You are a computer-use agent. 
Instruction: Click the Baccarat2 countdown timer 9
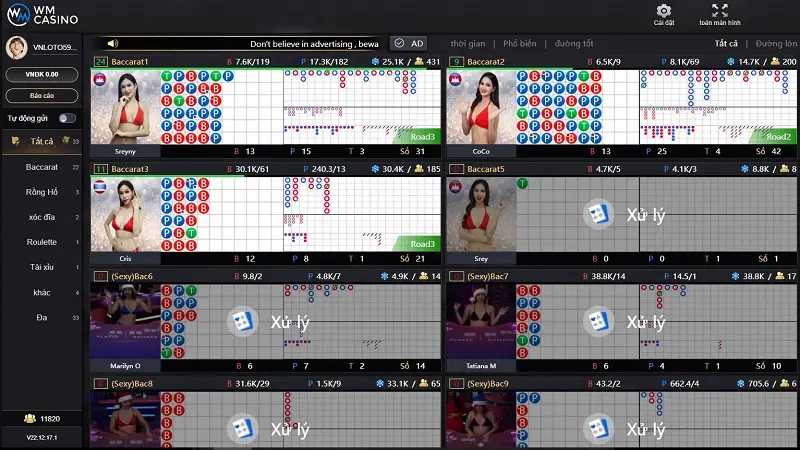pyautogui.click(x=457, y=62)
